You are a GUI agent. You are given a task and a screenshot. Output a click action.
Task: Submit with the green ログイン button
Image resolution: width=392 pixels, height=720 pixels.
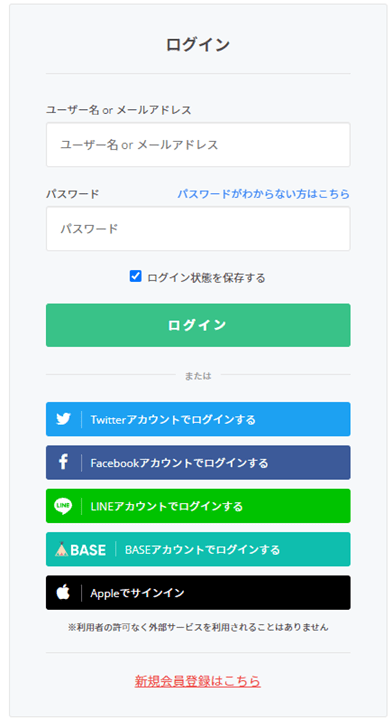pyautogui.click(x=198, y=325)
